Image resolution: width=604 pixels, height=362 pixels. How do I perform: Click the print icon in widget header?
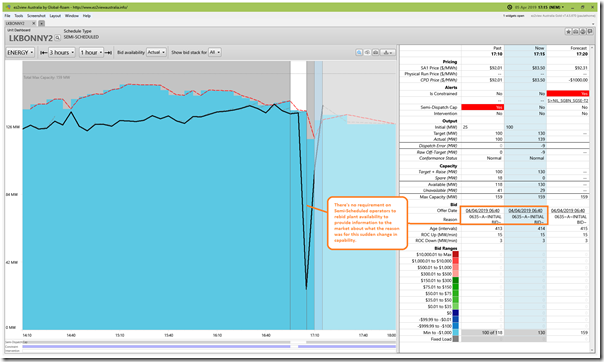point(583,32)
